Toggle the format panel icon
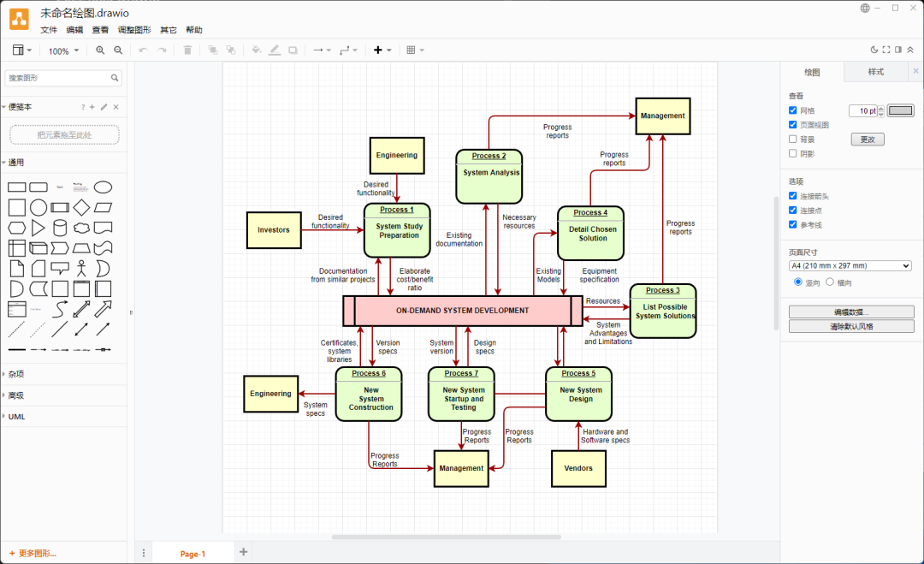Screen dimensions: 924x564 coord(898,50)
